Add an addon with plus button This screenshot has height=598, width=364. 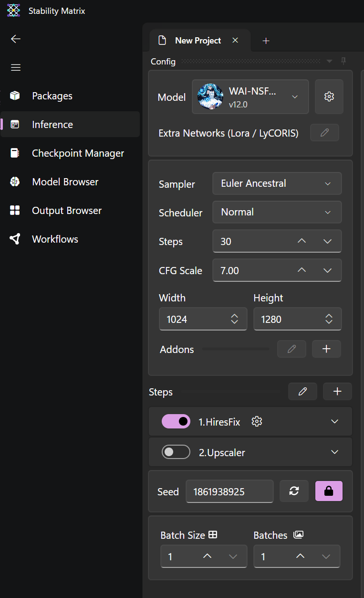(326, 349)
